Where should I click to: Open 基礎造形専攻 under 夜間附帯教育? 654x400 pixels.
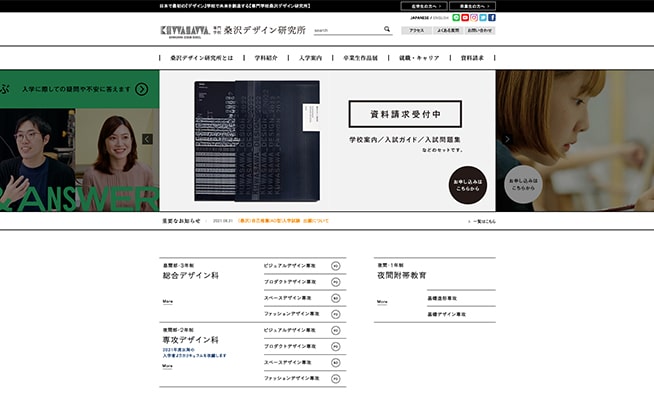pyautogui.click(x=441, y=298)
